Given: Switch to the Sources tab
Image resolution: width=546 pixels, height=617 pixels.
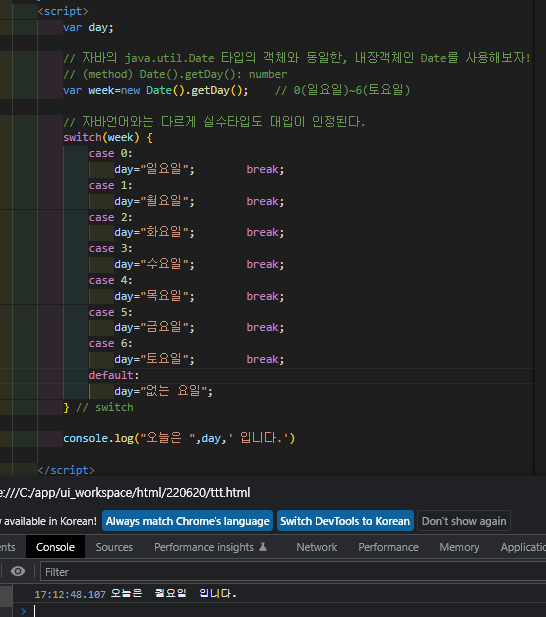Looking at the screenshot, I should (114, 547).
